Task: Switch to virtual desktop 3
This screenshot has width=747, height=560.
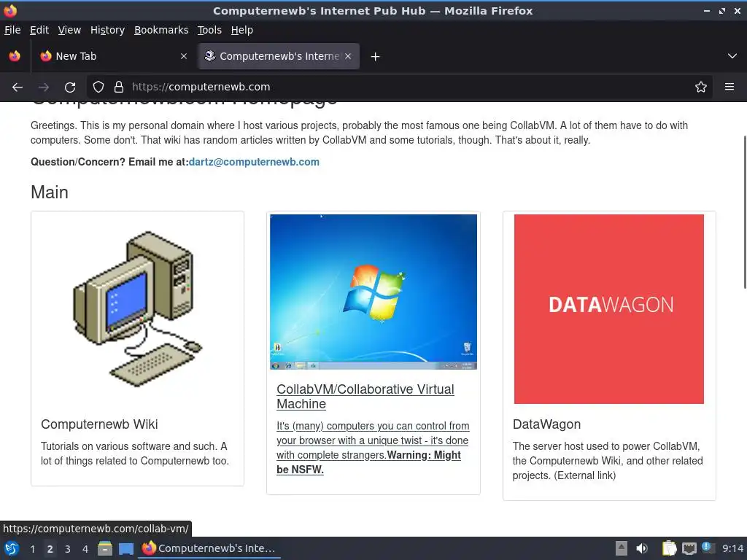Action: pos(68,549)
